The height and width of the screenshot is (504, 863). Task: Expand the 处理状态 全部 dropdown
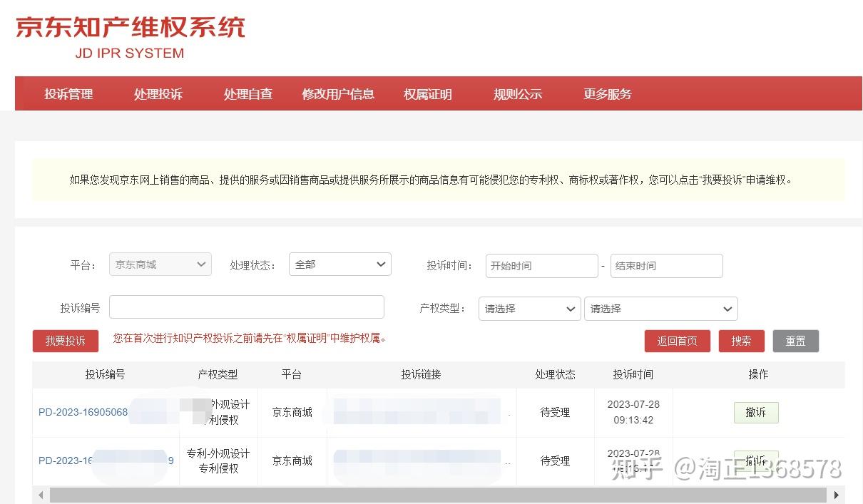coord(340,264)
